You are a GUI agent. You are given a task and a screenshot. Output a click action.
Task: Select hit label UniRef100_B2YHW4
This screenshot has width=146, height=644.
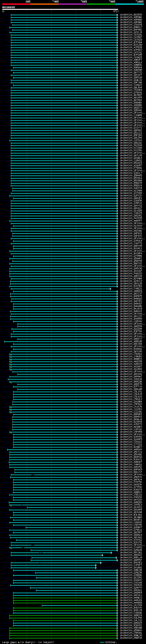coord(131,278)
